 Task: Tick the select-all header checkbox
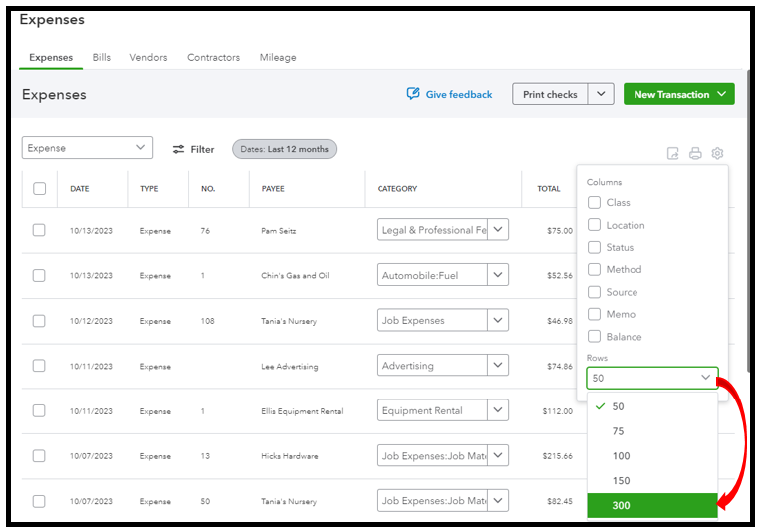[39, 188]
